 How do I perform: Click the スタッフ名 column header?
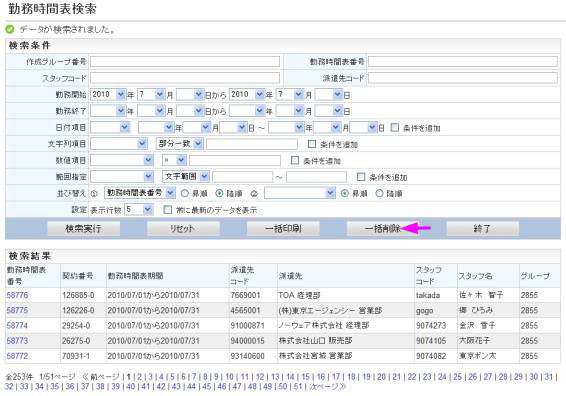[475, 276]
